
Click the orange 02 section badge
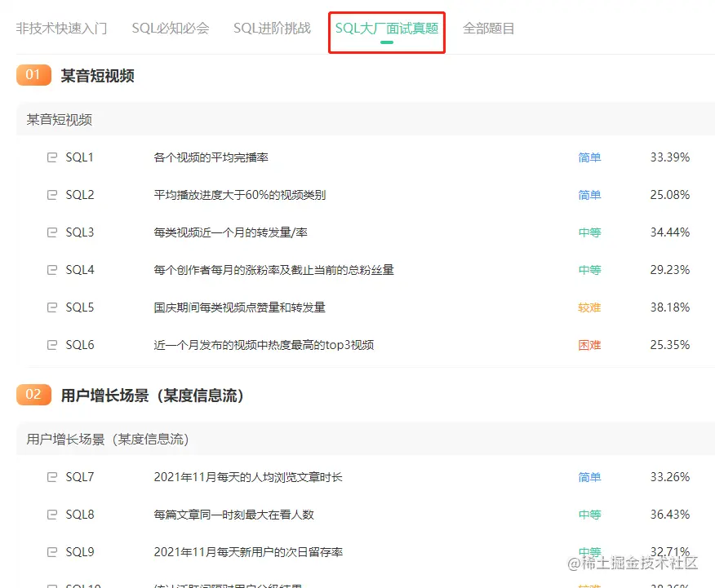click(33, 395)
